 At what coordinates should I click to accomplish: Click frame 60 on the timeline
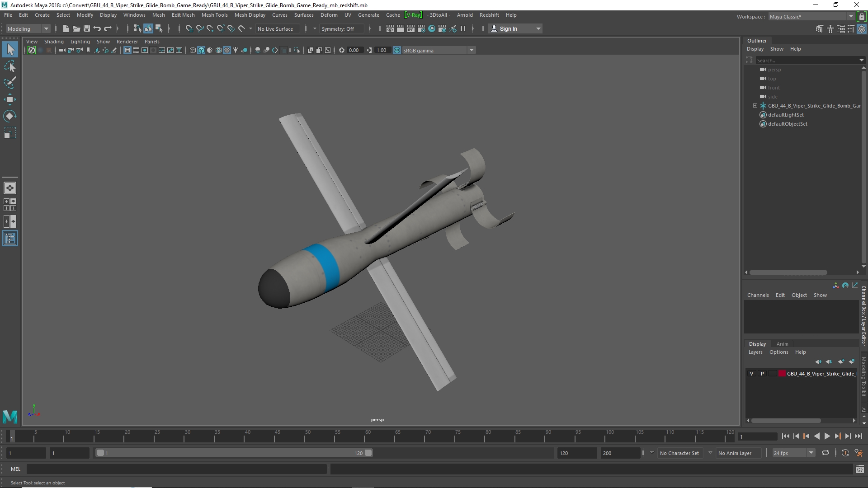point(368,436)
